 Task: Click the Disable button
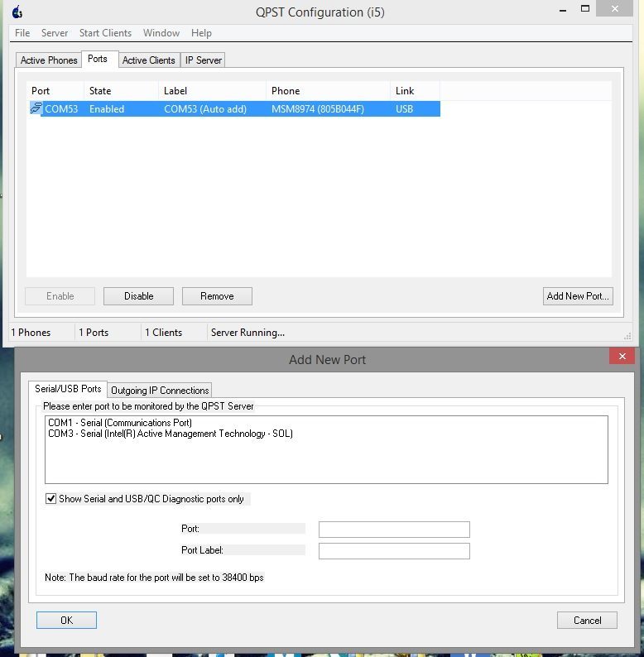pos(139,296)
